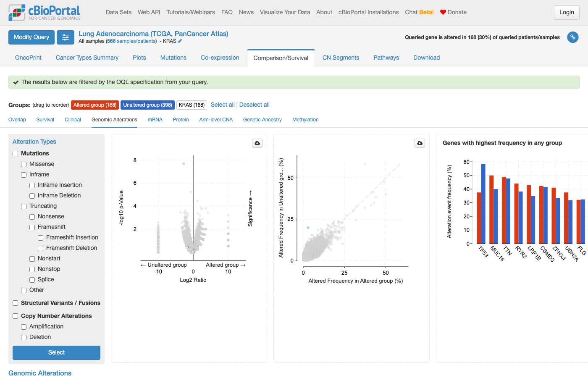Viewport: 588px width, 378px height.
Task: Click the Login button
Action: click(567, 13)
